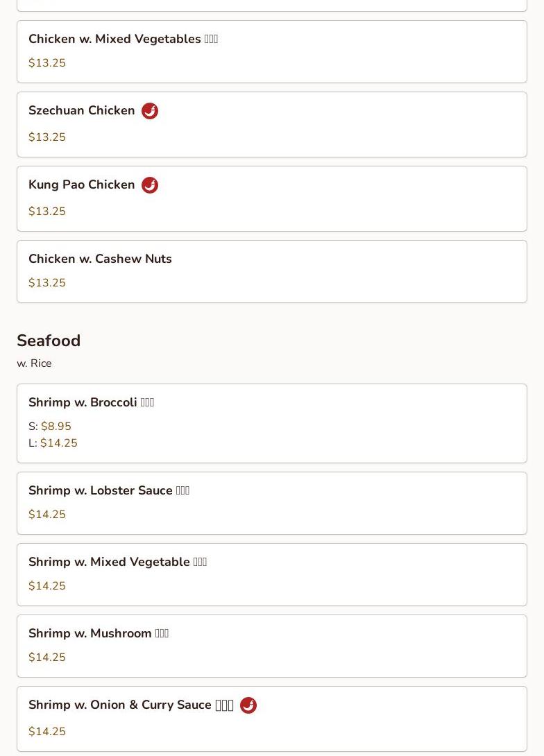Click the Seafood section heading

coord(49,341)
